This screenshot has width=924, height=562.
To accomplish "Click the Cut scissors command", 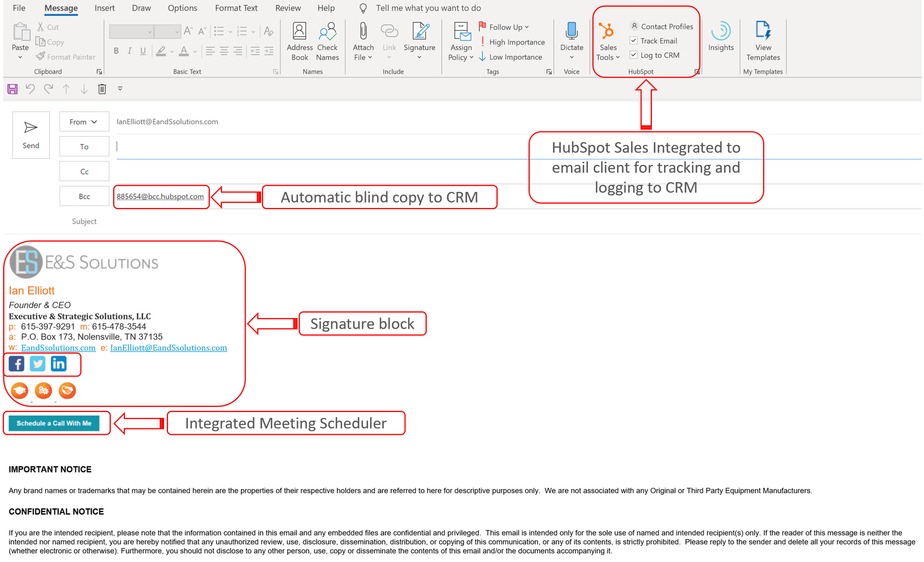I will coord(48,27).
